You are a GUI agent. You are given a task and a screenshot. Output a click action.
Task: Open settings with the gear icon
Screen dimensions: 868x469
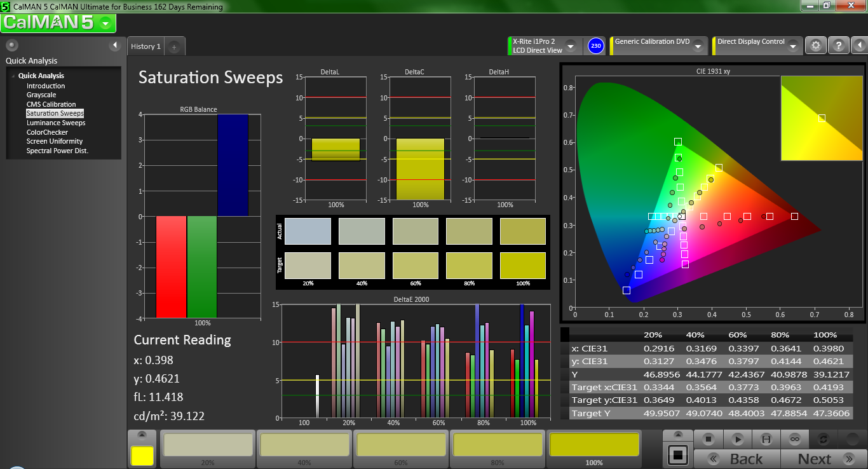(x=816, y=46)
